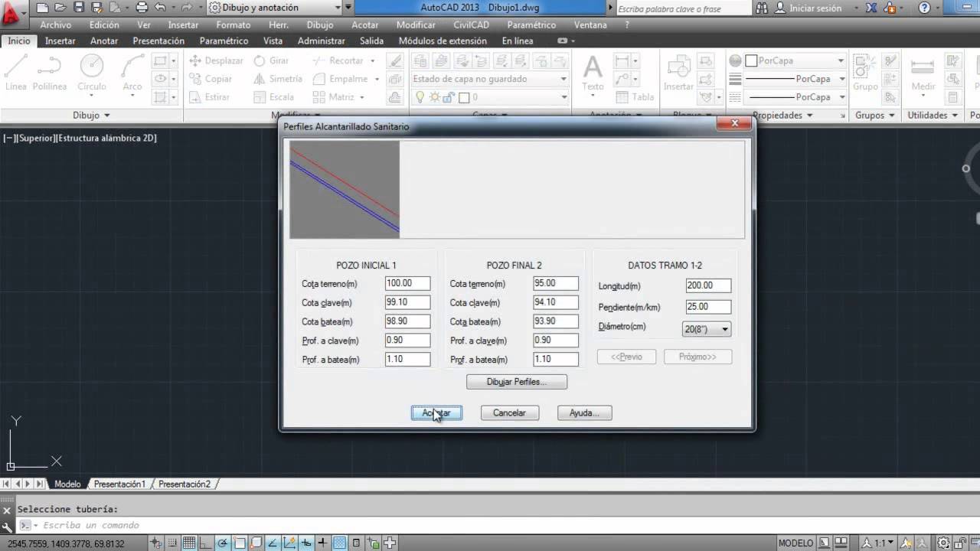Viewport: 980px width, 551px height.
Task: Click the Cancelar button
Action: pyautogui.click(x=509, y=412)
